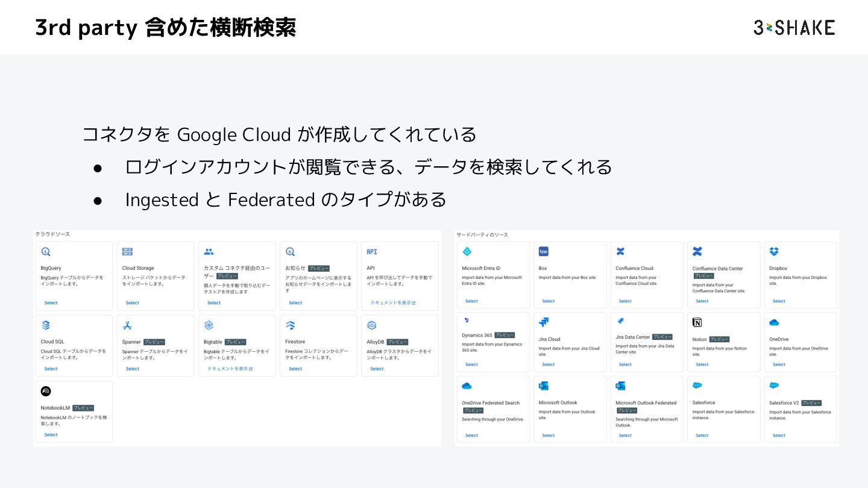Click the 3-SHAKE logo
This screenshot has width=868, height=488.
pos(794,27)
